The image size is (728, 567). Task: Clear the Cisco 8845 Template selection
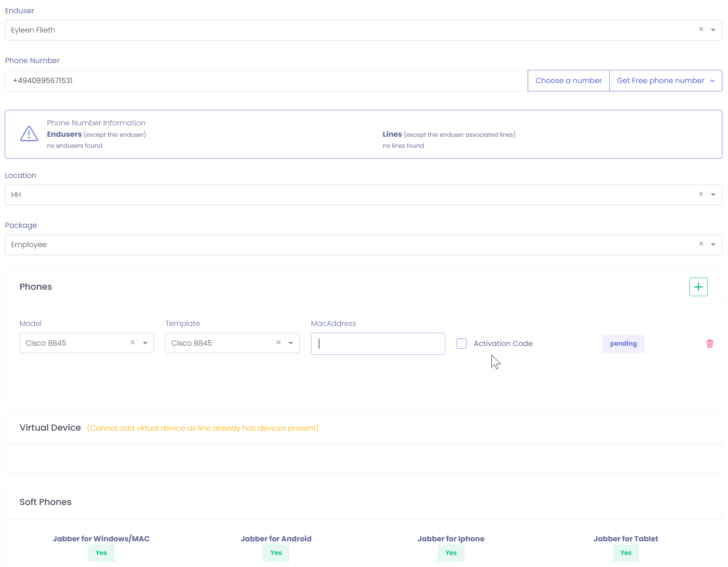click(278, 343)
